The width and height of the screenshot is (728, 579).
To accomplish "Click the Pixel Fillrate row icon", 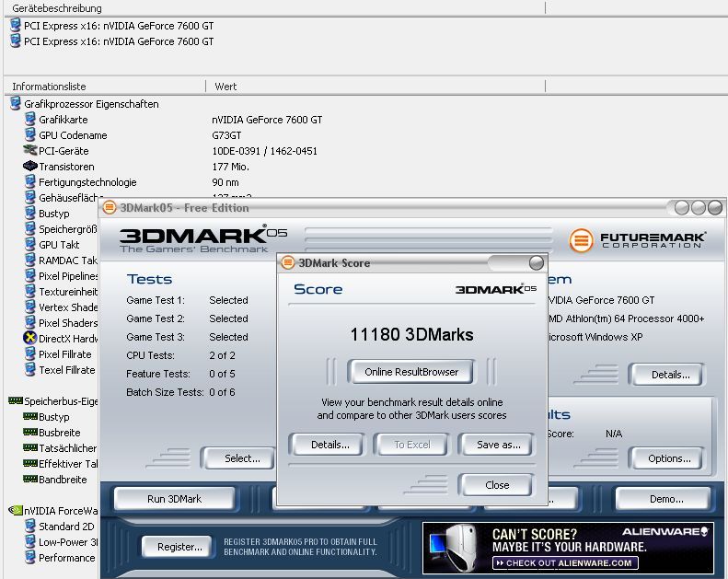I will (30, 353).
